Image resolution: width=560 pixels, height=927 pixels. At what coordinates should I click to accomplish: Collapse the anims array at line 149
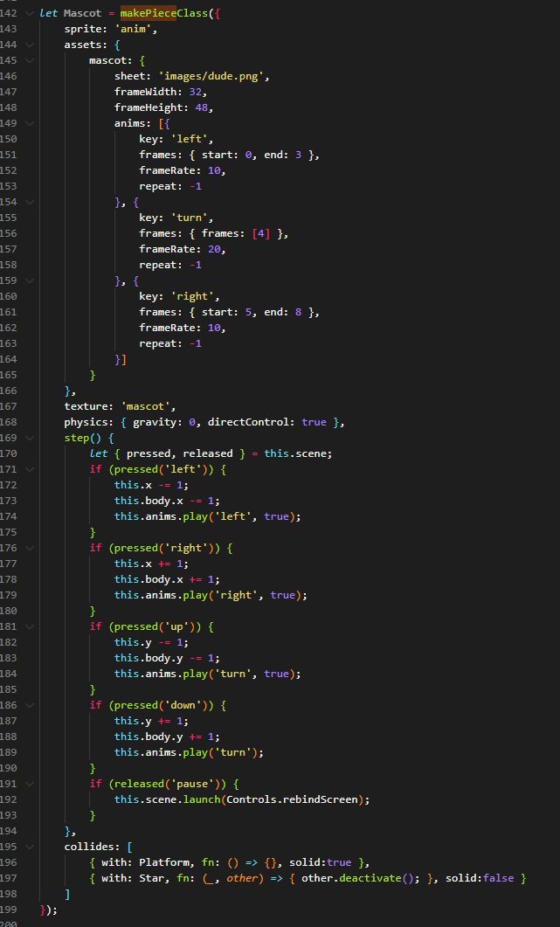coord(31,123)
